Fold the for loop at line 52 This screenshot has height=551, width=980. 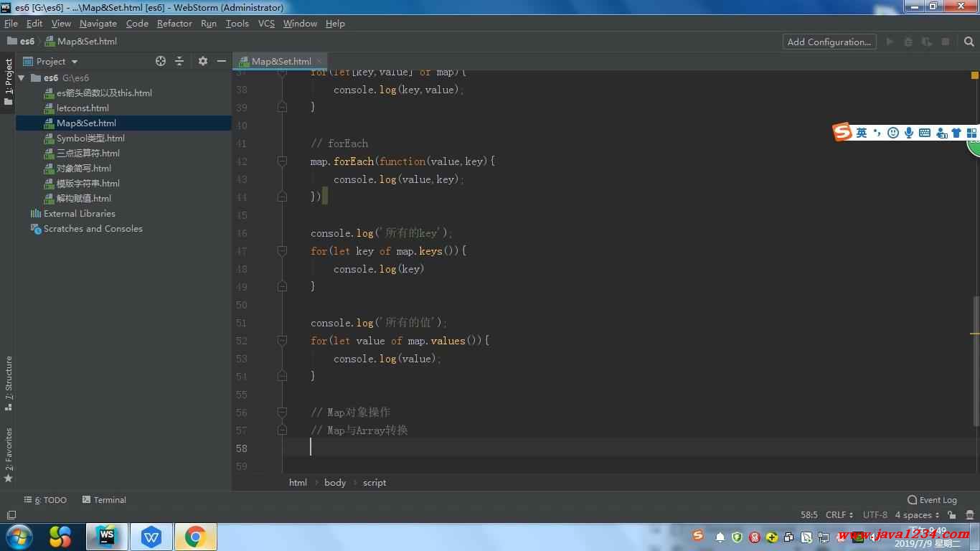[x=282, y=341]
